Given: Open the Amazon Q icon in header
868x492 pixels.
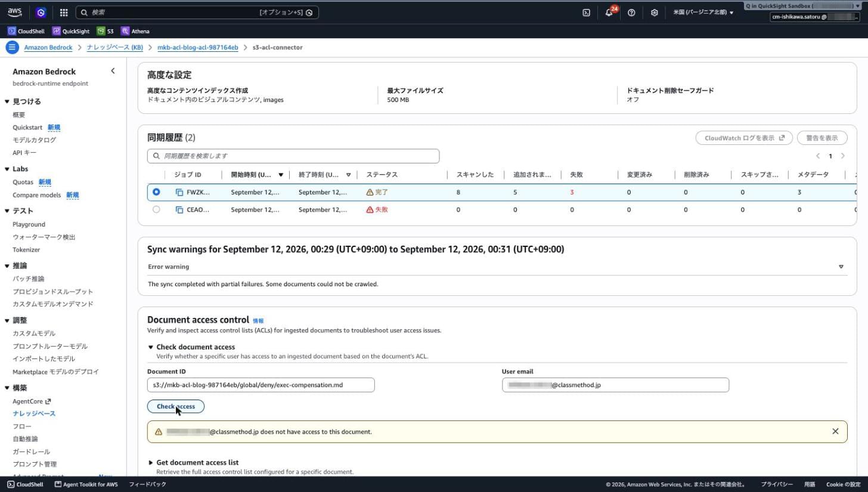Looking at the screenshot, I should pos(41,13).
